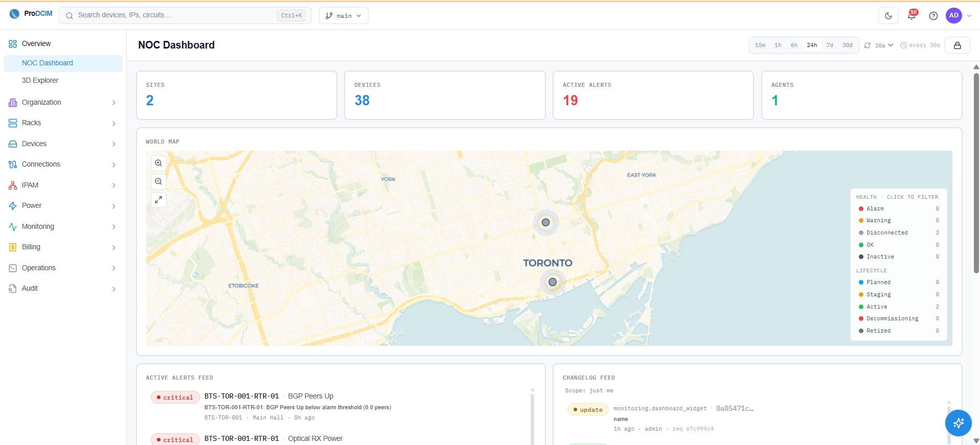This screenshot has height=445, width=980.
Task: Open the 3D Explorer menu item
Action: (x=63, y=81)
